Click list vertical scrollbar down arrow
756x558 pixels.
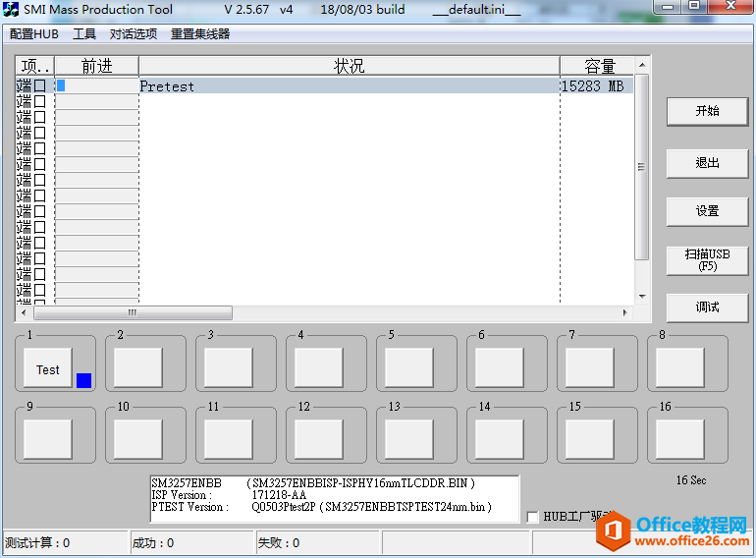[642, 297]
